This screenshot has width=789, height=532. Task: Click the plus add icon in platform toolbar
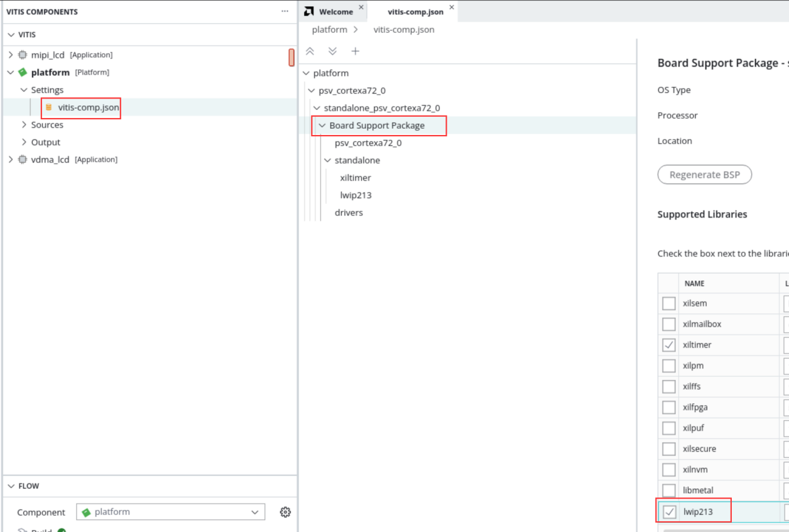tap(355, 51)
